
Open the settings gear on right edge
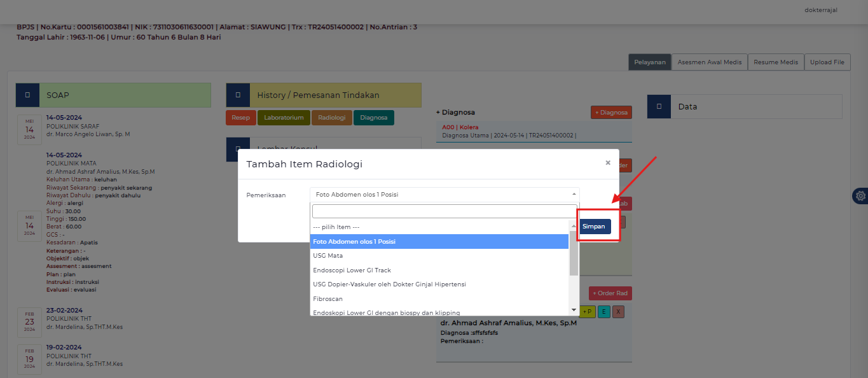point(860,195)
